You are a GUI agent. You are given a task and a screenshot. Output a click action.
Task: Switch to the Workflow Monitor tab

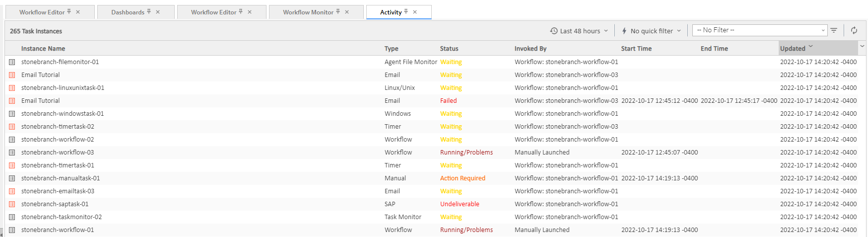click(308, 12)
